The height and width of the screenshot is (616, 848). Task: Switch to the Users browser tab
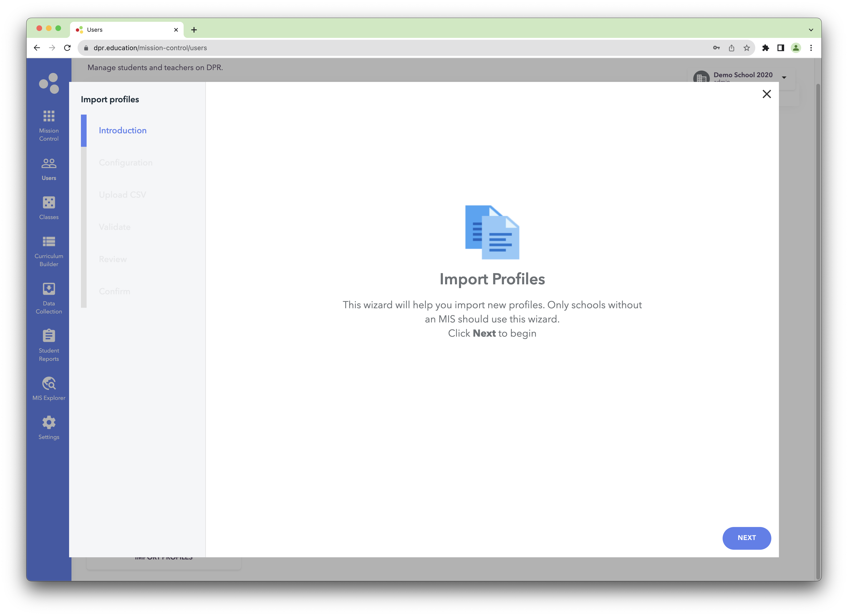tap(95, 30)
